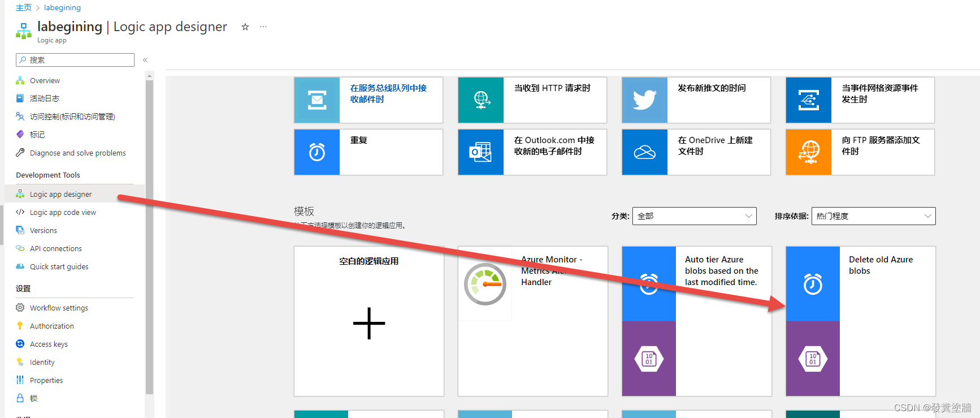Click the Workflow settings gear icon
The height and width of the screenshot is (418, 980).
point(20,308)
